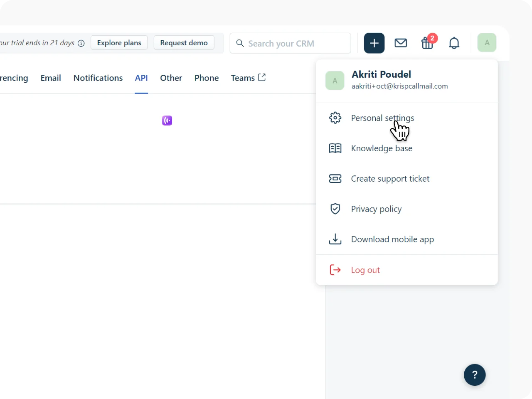This screenshot has height=399, width=532.
Task: Open the gift icon with badge 2
Action: (428, 42)
